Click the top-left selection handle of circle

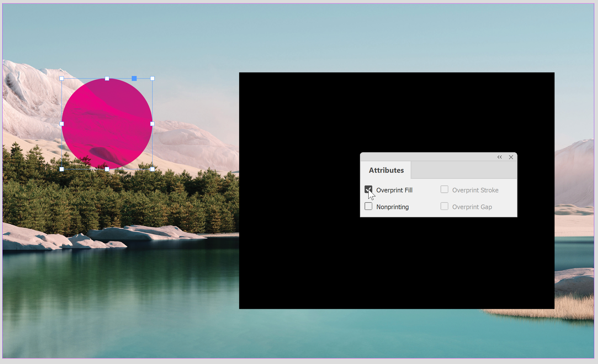point(62,78)
